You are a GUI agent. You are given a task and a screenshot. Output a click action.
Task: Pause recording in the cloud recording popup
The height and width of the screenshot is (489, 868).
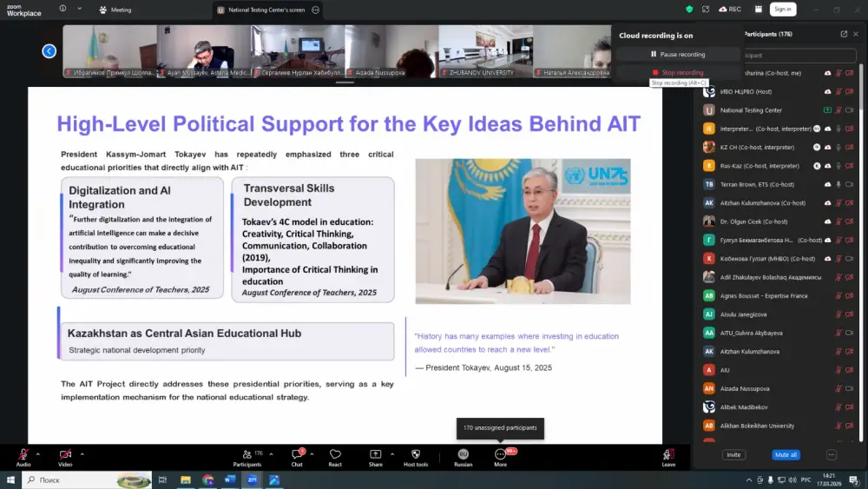(678, 55)
